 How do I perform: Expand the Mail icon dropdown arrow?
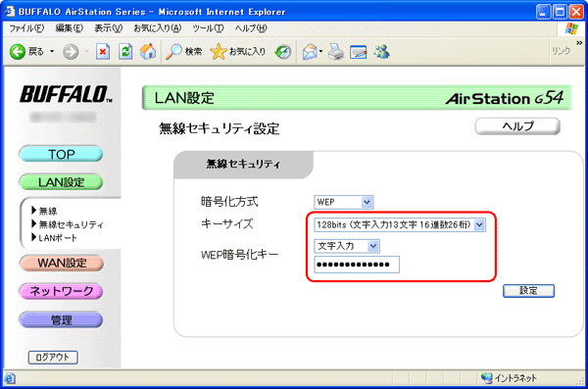pos(321,51)
